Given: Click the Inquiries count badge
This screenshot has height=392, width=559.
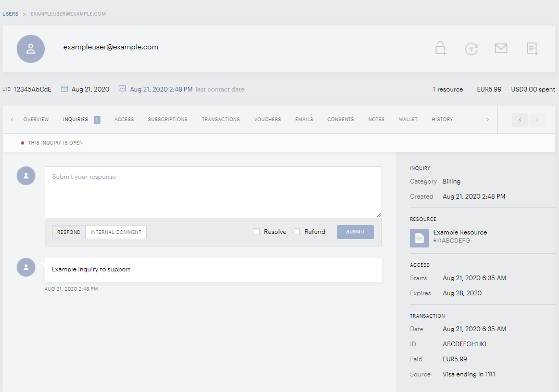Looking at the screenshot, I should coord(97,120).
